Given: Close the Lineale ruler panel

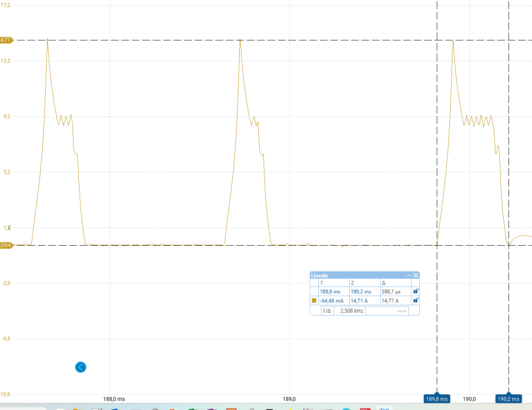Looking at the screenshot, I should point(416,275).
